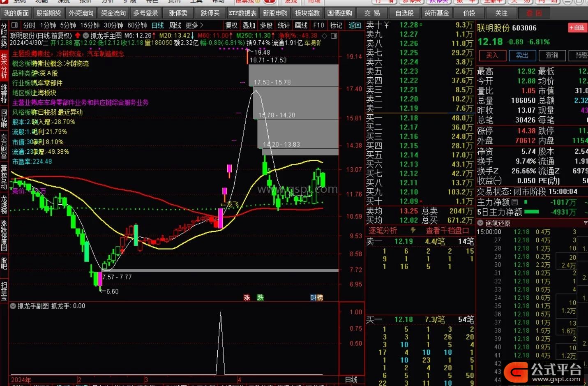Click the 涨停卖 button

(178, 13)
